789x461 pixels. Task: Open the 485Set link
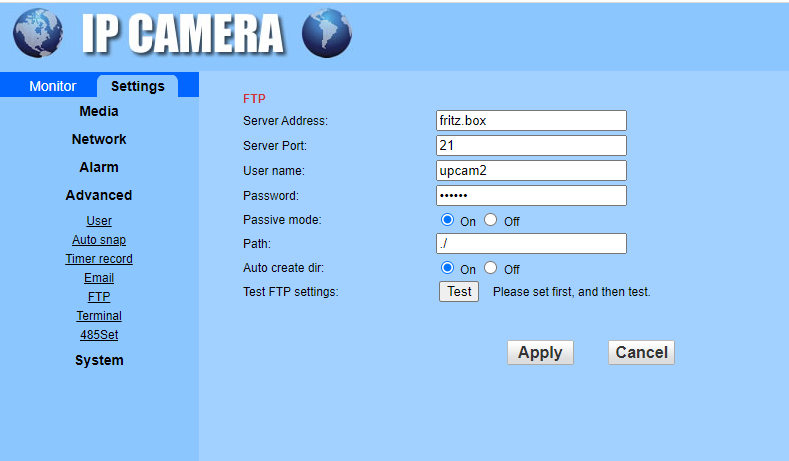click(x=99, y=335)
